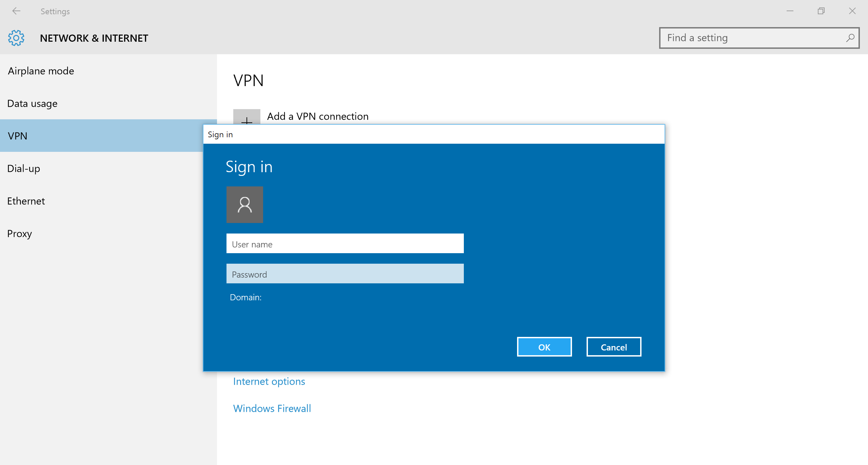Screen dimensions: 868x465
Task: Click the search magnifier icon
Action: tap(850, 38)
